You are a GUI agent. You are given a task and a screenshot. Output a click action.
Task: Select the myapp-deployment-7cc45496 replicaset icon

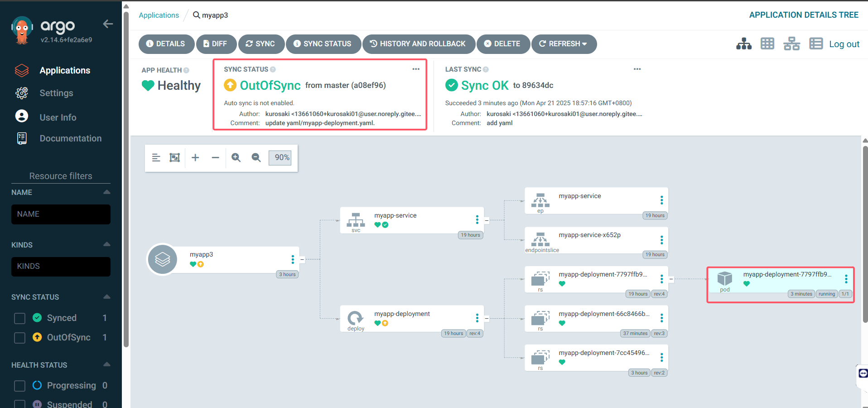(540, 357)
